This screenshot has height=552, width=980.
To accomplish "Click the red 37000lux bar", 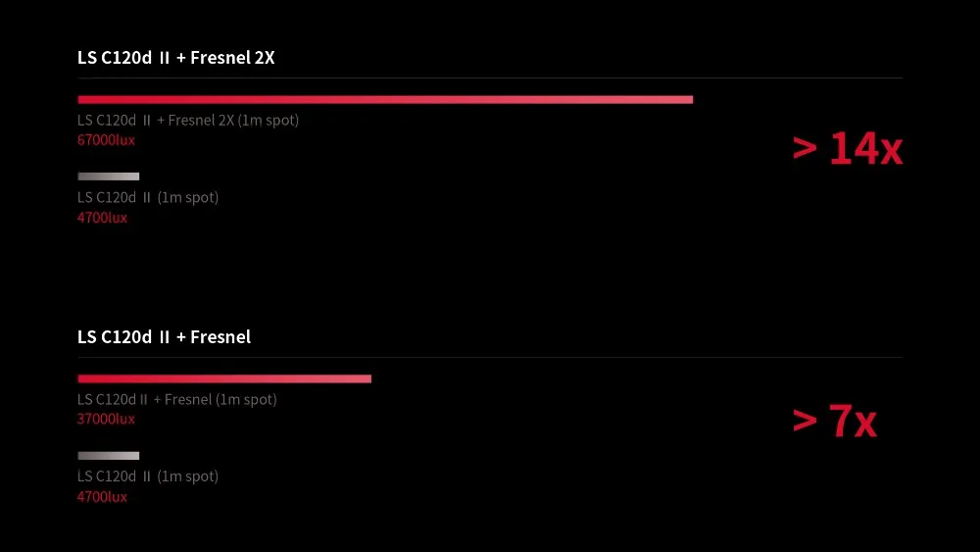I will click(224, 378).
